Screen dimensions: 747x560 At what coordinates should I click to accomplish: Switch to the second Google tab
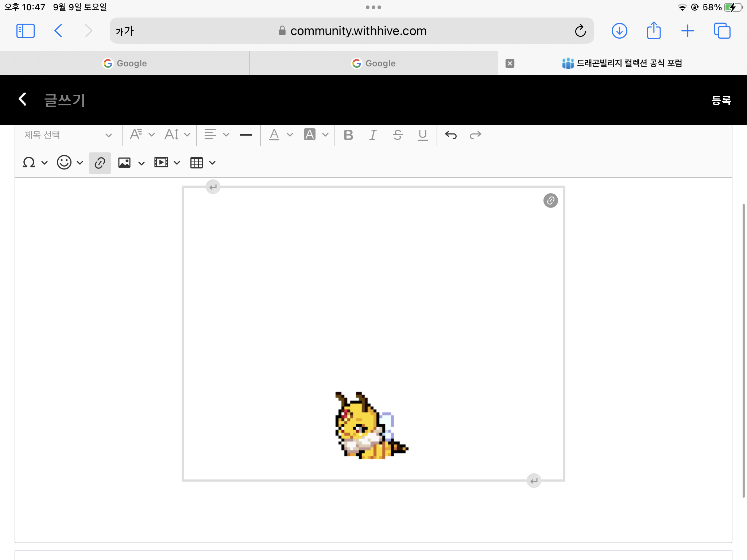(373, 63)
